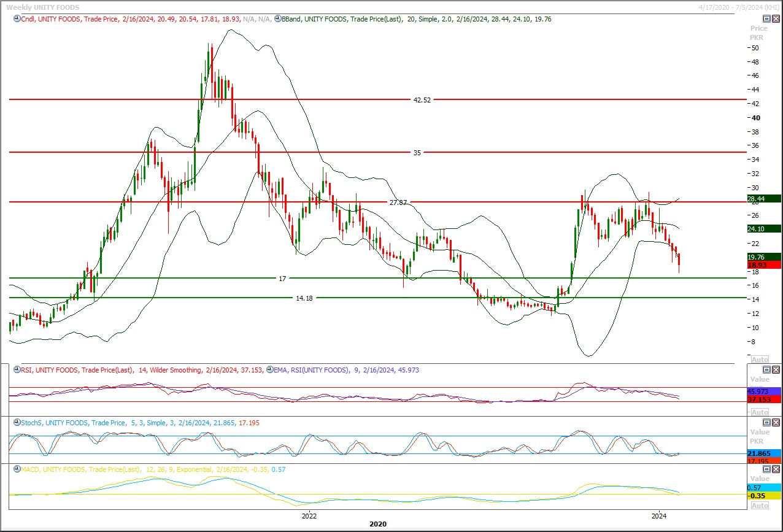Click the clock icon beside MACD label

[x=16, y=469]
